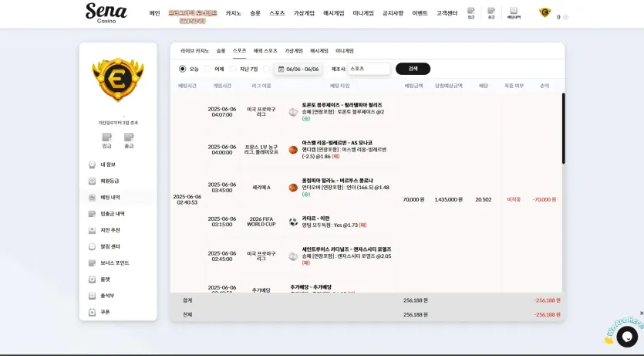The width and height of the screenshot is (644, 356).
Task: Click the sidebar 출금 icon under the emblem
Action: [x=129, y=141]
